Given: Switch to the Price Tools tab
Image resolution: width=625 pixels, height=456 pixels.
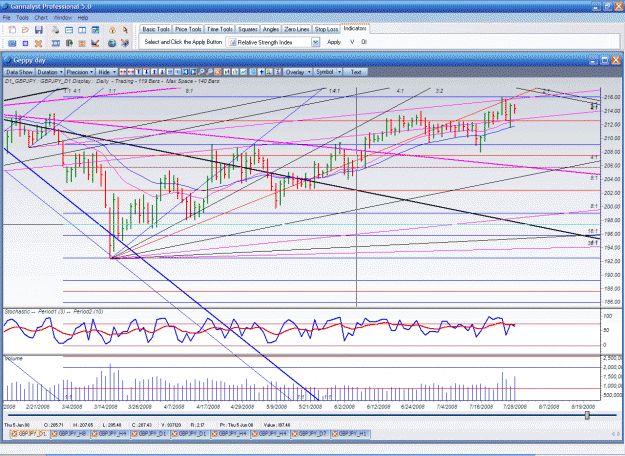Looking at the screenshot, I should tap(188, 29).
